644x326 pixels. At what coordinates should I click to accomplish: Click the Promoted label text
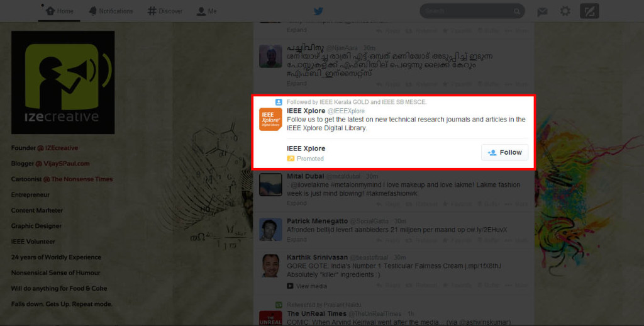[x=310, y=159]
